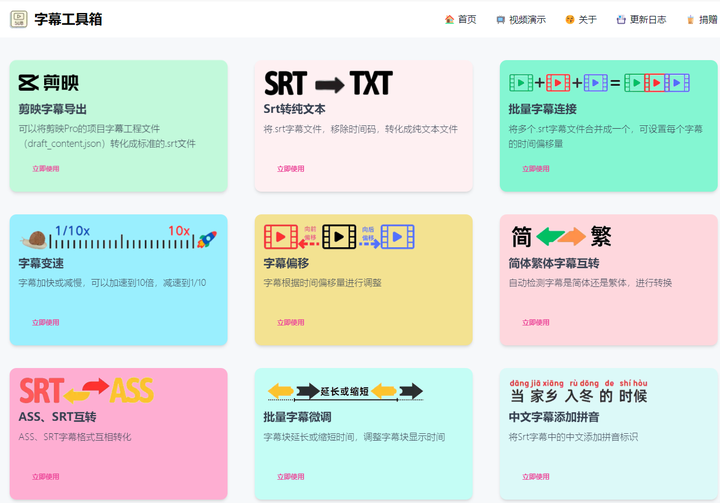The image size is (720, 503).
Task: Select the Srt转纯文本 heading
Action: point(294,109)
